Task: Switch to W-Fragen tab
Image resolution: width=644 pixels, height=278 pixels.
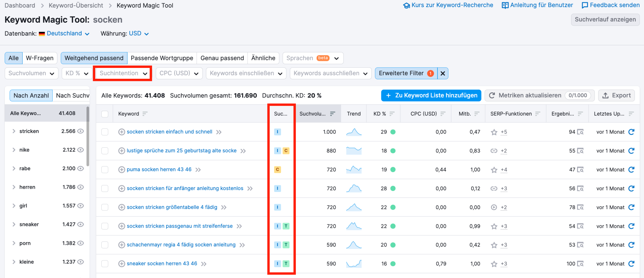Action: 40,58
